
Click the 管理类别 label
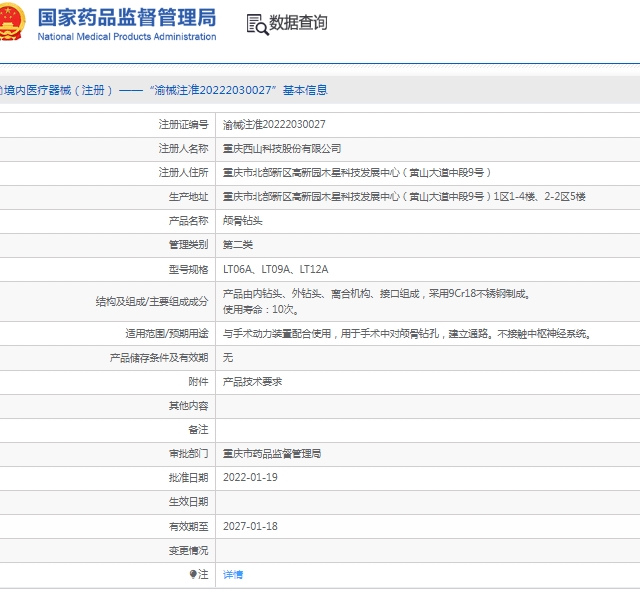(x=188, y=245)
